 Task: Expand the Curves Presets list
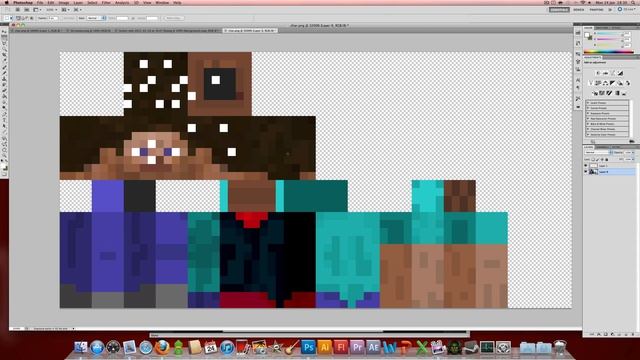tap(588, 108)
